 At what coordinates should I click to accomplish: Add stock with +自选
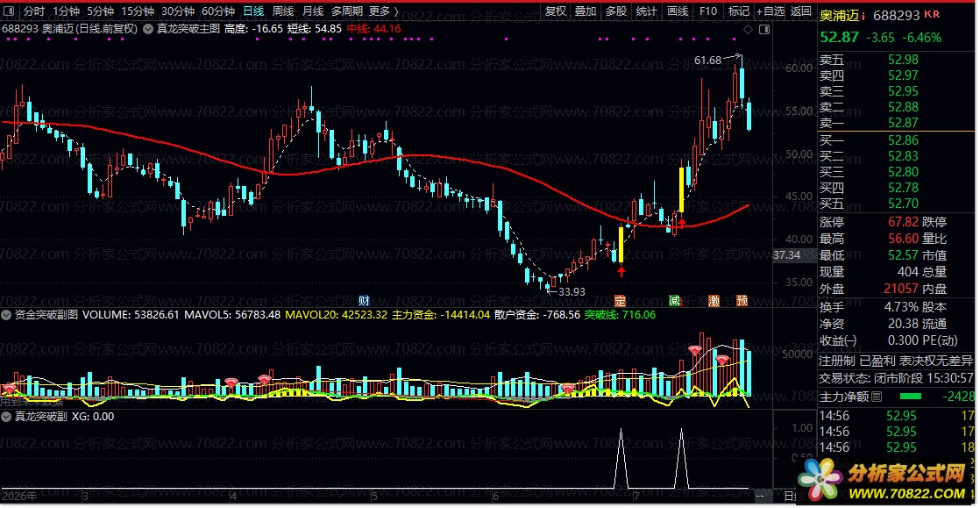[770, 11]
